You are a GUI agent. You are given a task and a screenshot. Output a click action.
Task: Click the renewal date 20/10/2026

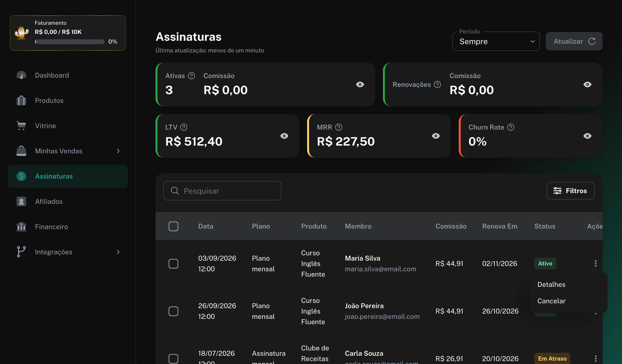click(500, 359)
